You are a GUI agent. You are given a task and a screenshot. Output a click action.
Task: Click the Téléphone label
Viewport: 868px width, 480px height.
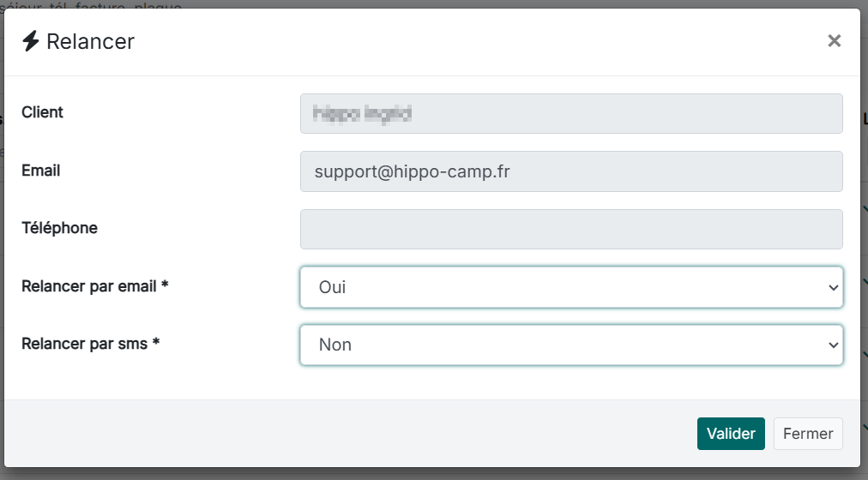[x=59, y=228]
